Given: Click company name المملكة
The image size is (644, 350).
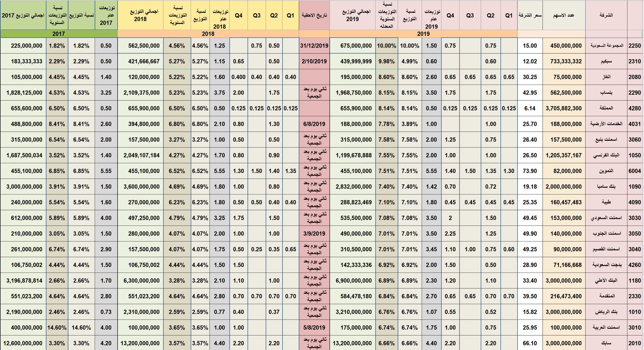Looking at the screenshot, I should 607,108.
